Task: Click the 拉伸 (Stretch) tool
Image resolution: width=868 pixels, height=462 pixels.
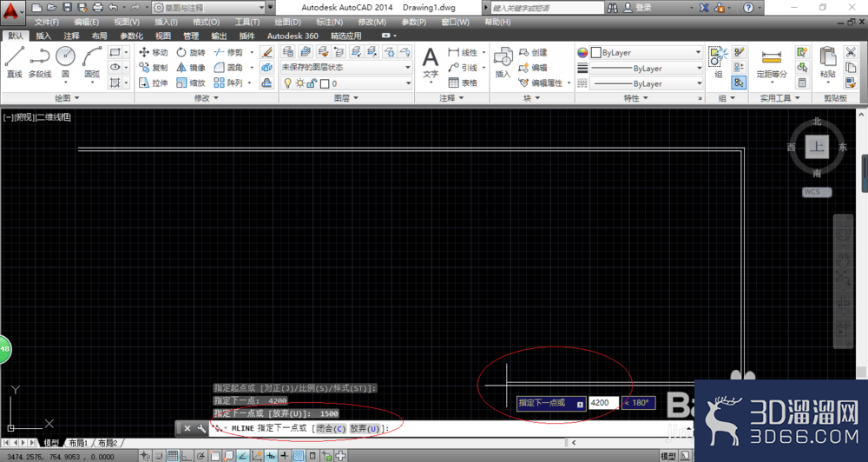Action: click(154, 82)
